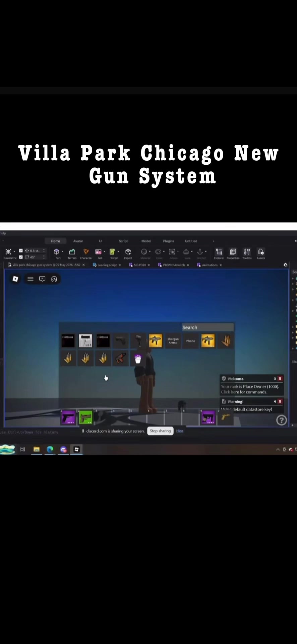Show hidden system tray icons chevron
The width and height of the screenshot is (297, 644).
point(278,449)
